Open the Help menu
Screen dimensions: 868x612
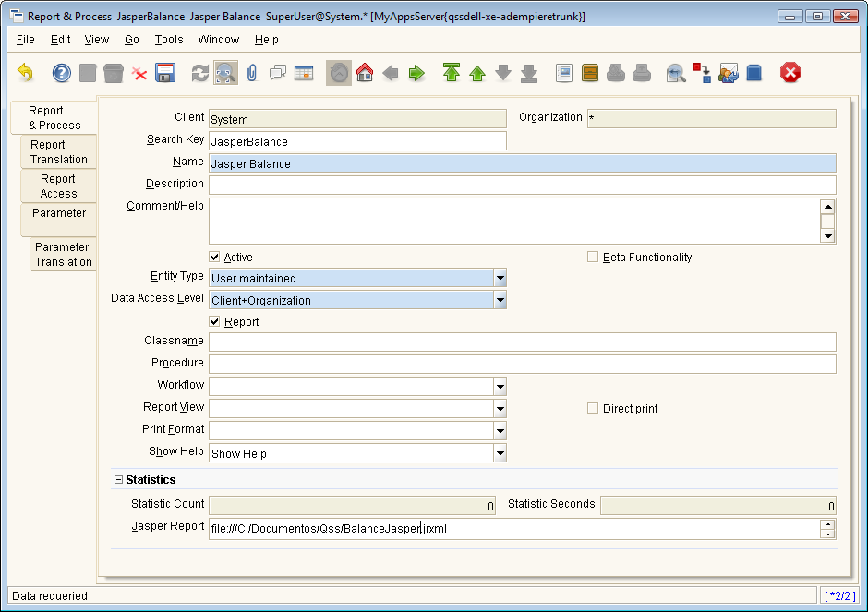(266, 40)
